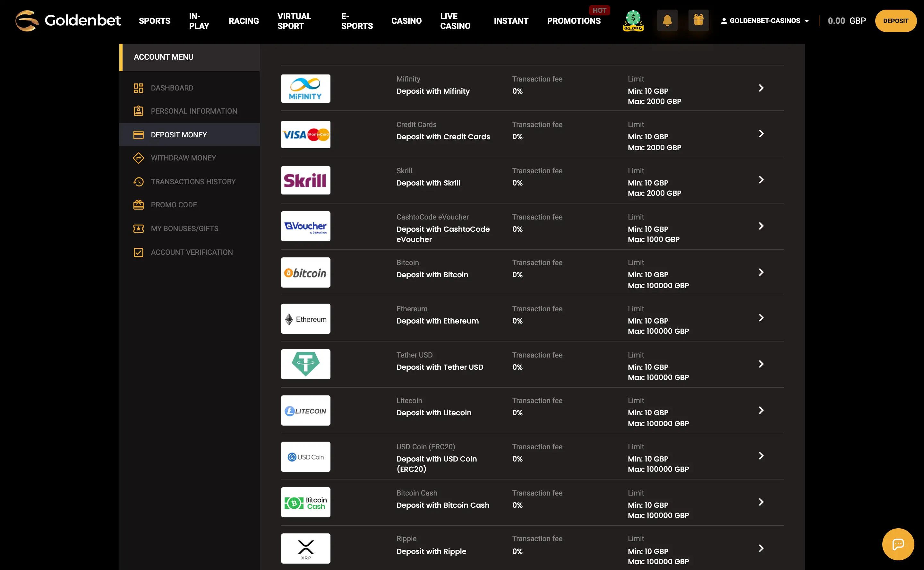
Task: Select the XRP Ripple logo
Action: pos(306,548)
